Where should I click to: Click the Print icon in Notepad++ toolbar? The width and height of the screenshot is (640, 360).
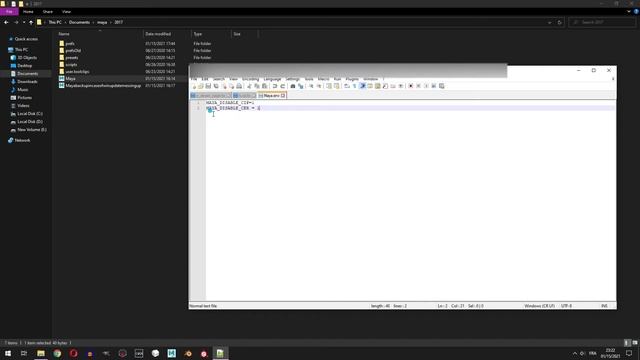pos(239,86)
